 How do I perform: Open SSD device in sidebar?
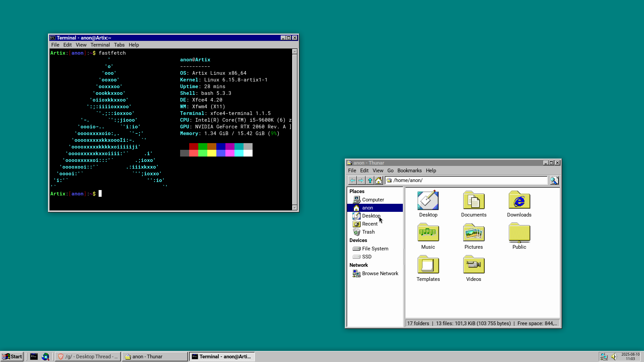coord(375,257)
